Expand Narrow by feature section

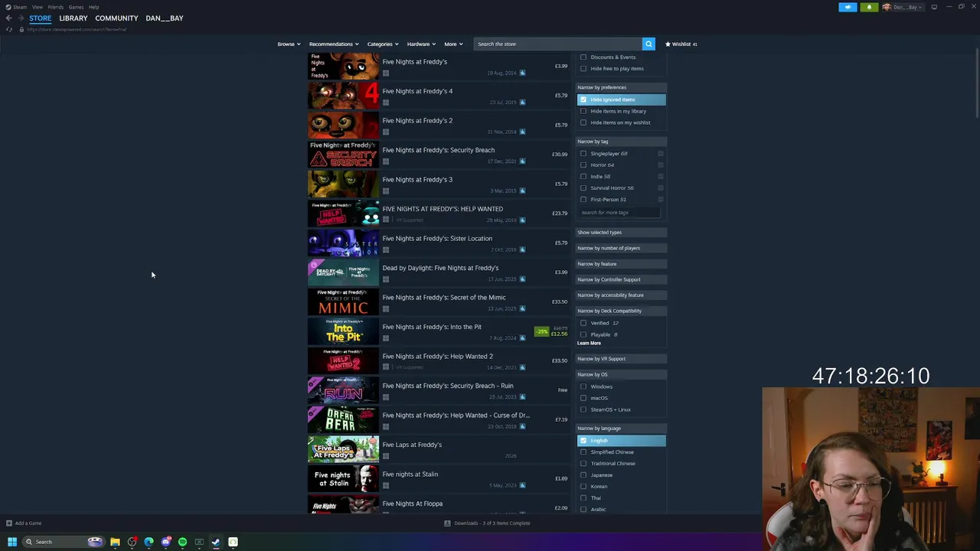[621, 264]
